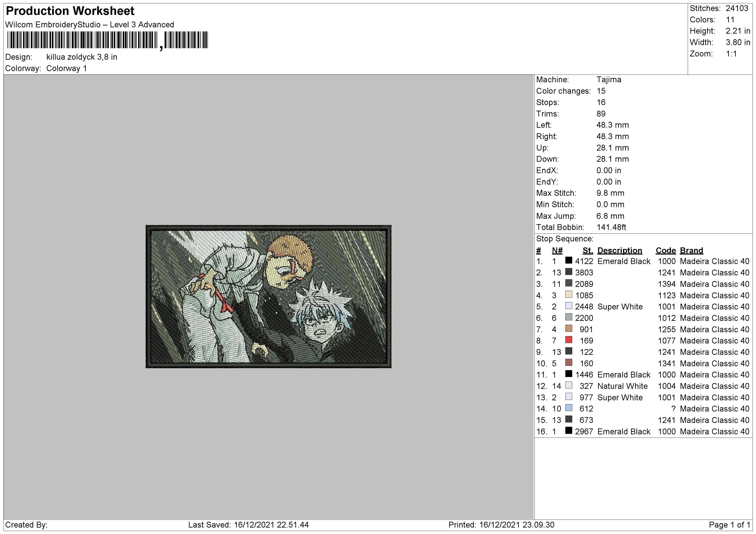
Task: Click the Natural White swatch in row 12
Action: pyautogui.click(x=569, y=385)
